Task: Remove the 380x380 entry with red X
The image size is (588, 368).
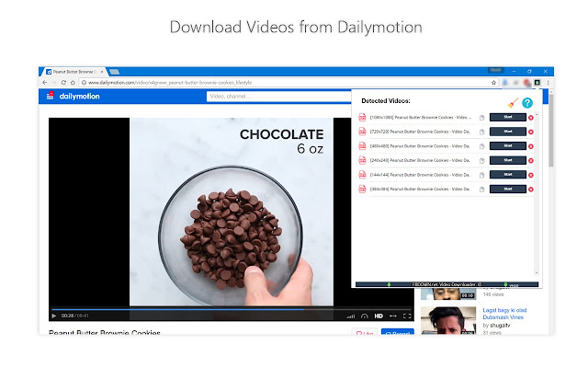Action: (531, 190)
